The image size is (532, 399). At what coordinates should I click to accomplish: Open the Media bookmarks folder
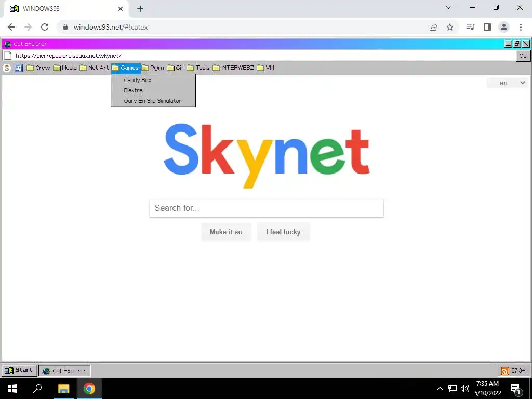(x=65, y=68)
